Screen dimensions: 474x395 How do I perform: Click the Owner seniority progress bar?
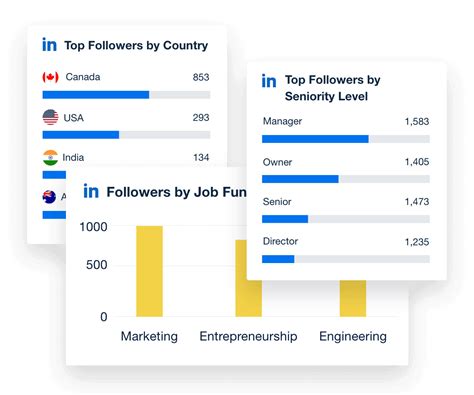point(346,179)
